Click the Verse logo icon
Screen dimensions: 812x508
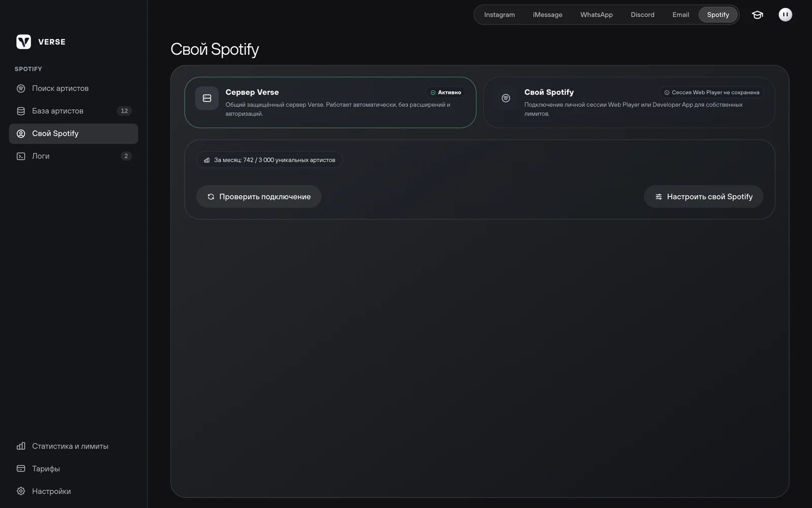tap(23, 42)
